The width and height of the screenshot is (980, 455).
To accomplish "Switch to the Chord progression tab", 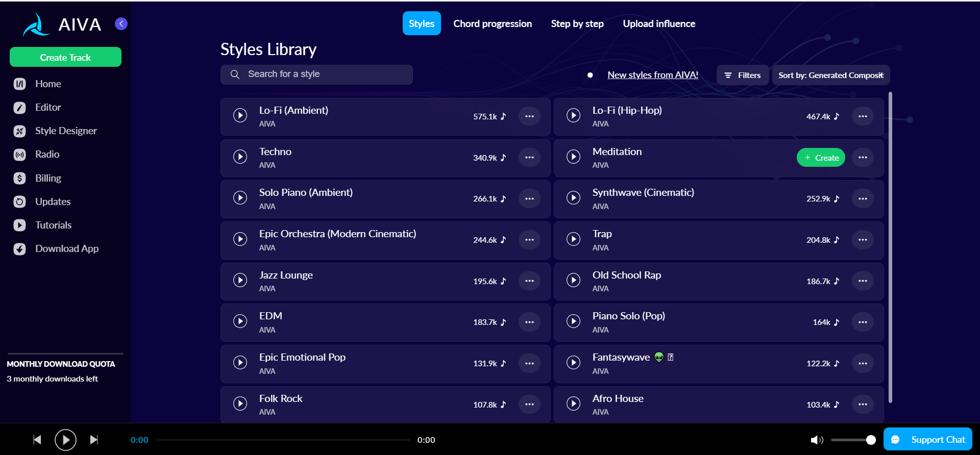I will click(x=492, y=23).
